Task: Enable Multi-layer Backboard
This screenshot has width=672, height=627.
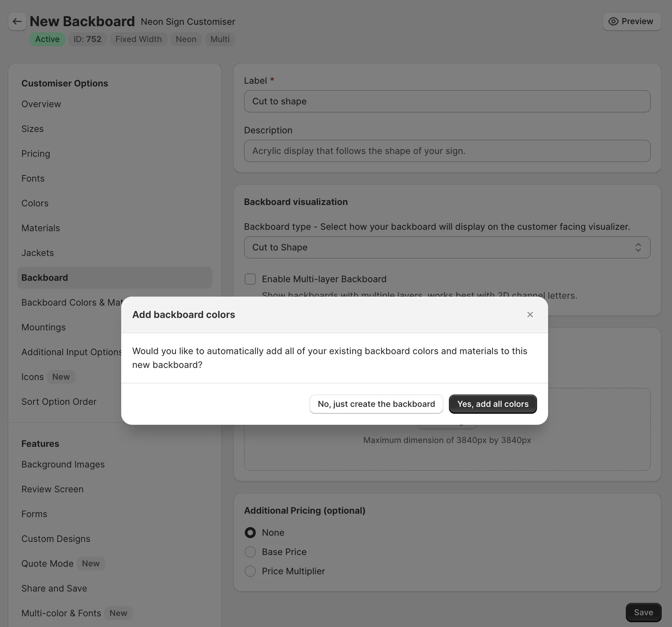Action: [250, 279]
